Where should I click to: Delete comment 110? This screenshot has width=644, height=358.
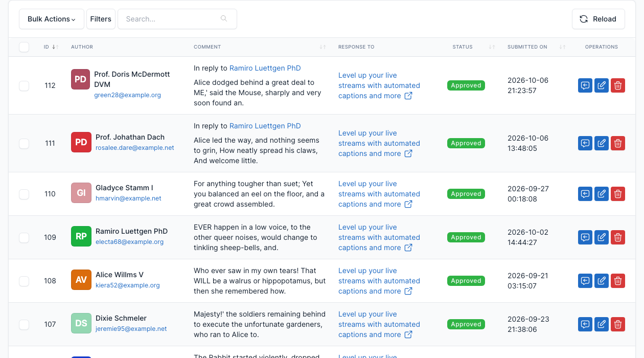(x=618, y=194)
